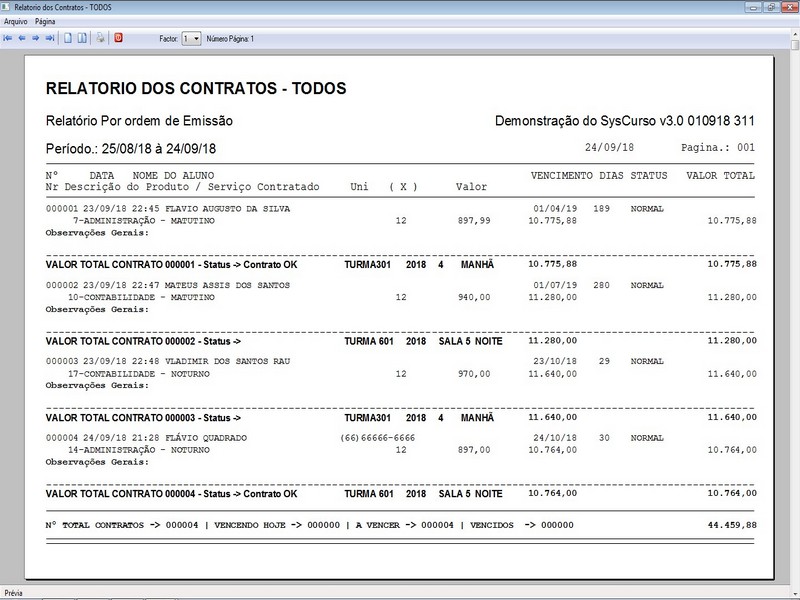Click the VENCIMENTO column header
Viewport: 800px width, 600px height.
[x=562, y=176]
